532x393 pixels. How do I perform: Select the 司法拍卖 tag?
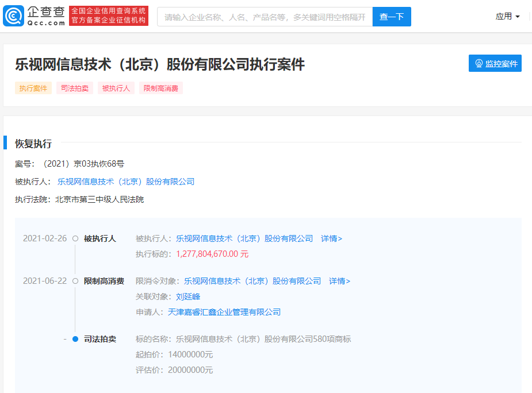(x=75, y=88)
